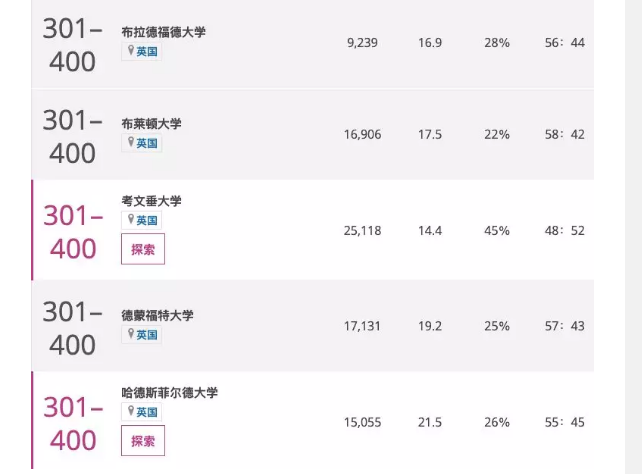Click location pin icon under 布莱顿大学
642x474 pixels.
coord(131,142)
